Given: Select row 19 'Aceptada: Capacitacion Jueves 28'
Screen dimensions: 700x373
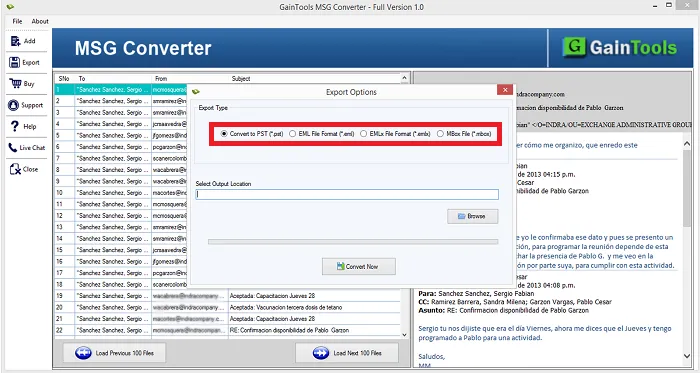Looking at the screenshot, I should (228, 296).
